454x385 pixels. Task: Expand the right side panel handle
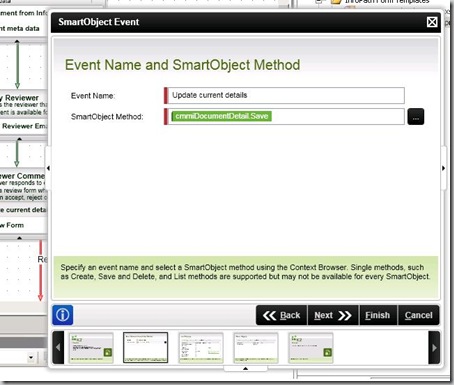(x=443, y=168)
